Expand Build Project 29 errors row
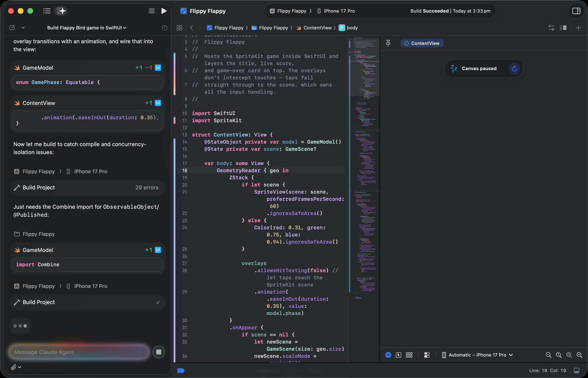Screen dimensions: 588x378 (x=87, y=188)
